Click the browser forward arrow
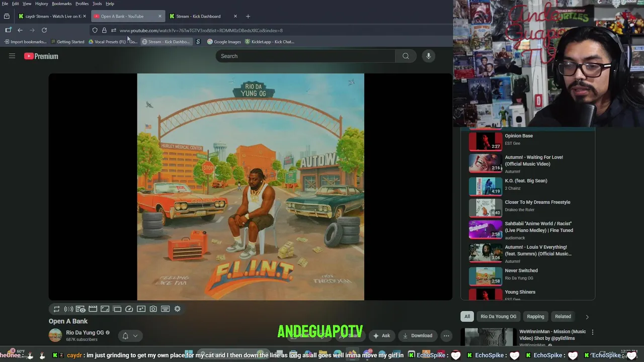This screenshot has height=362, width=644. (32, 30)
